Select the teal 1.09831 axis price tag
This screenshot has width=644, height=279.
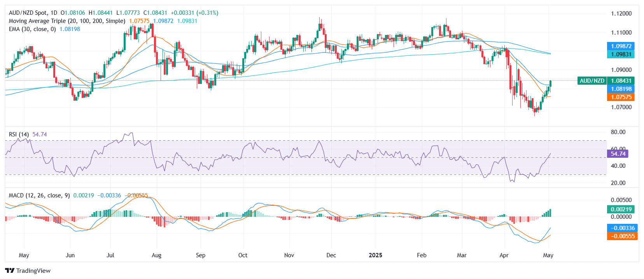tap(621, 54)
